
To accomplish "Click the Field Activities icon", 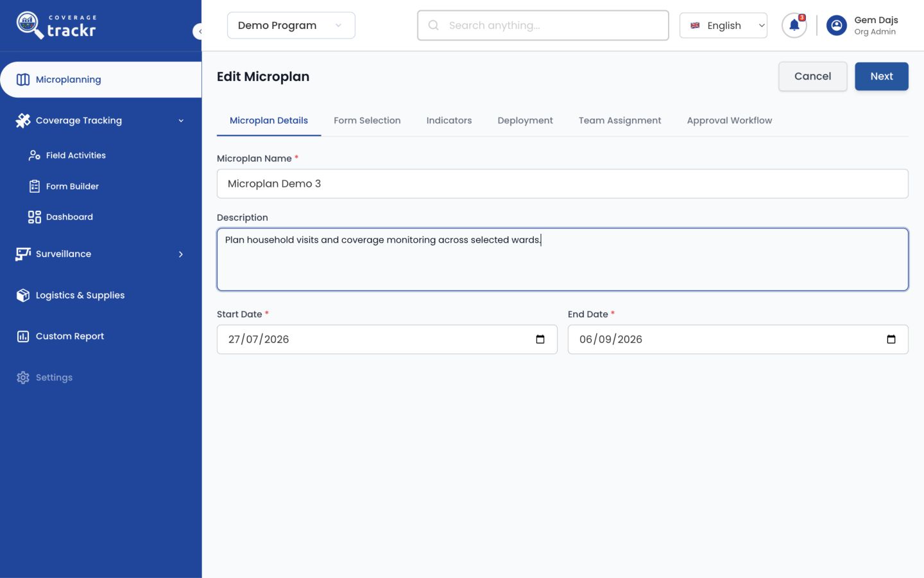I will [35, 155].
